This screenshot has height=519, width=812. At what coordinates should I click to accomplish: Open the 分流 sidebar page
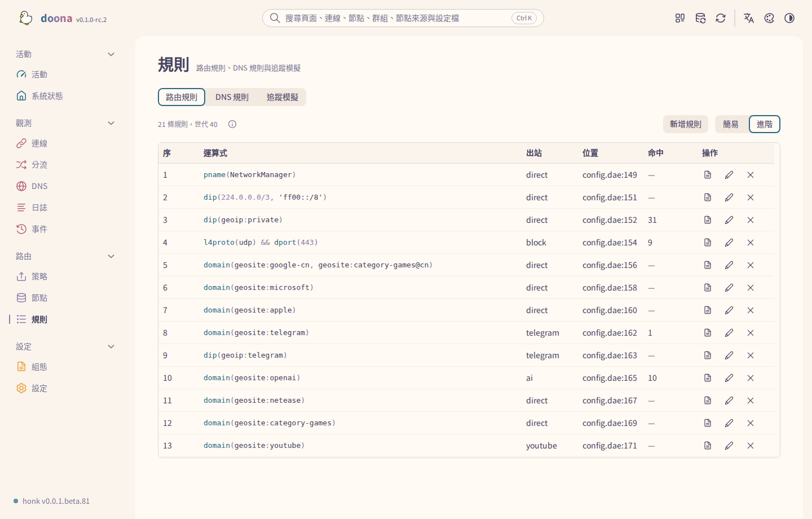tap(65, 165)
